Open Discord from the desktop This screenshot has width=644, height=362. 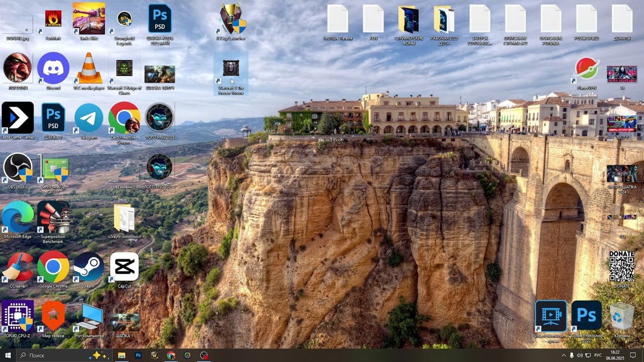point(53,72)
